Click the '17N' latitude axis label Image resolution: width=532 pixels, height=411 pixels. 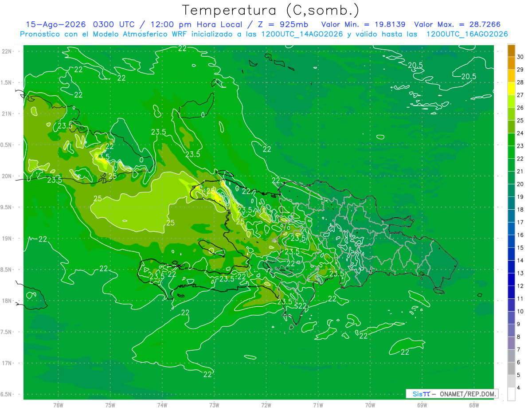coord(6,363)
